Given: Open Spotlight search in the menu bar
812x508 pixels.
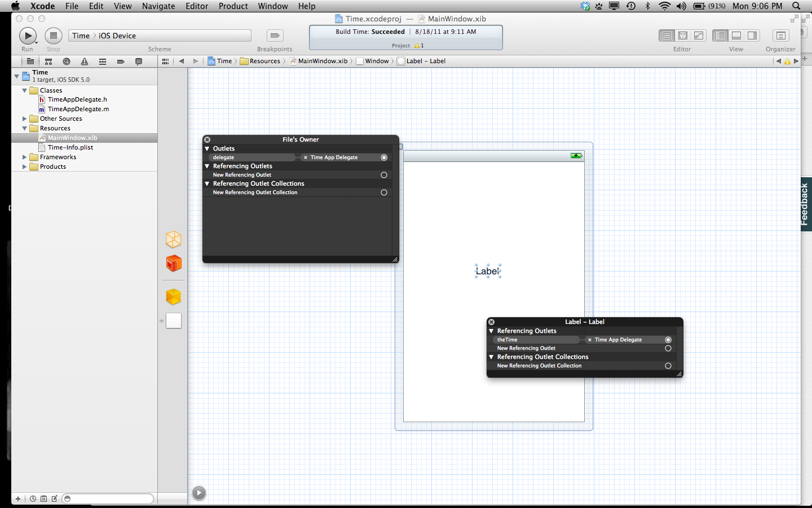Looking at the screenshot, I should (796, 6).
